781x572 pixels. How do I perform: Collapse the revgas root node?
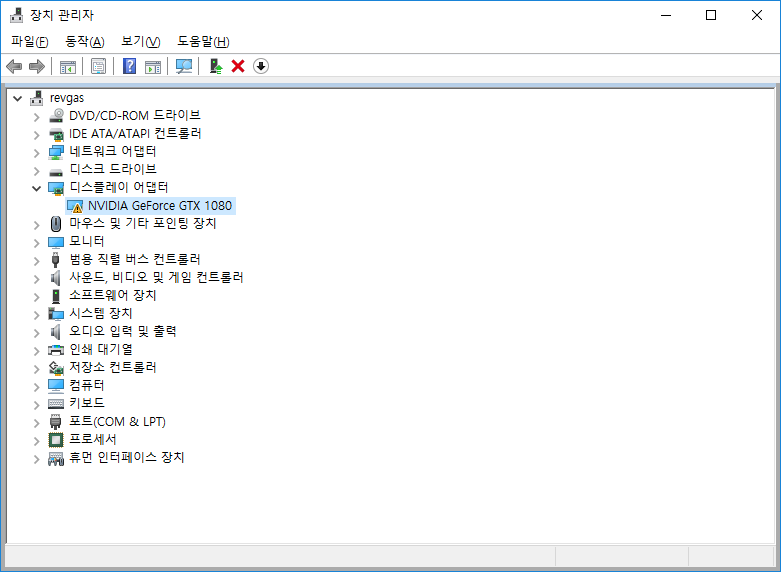point(17,99)
